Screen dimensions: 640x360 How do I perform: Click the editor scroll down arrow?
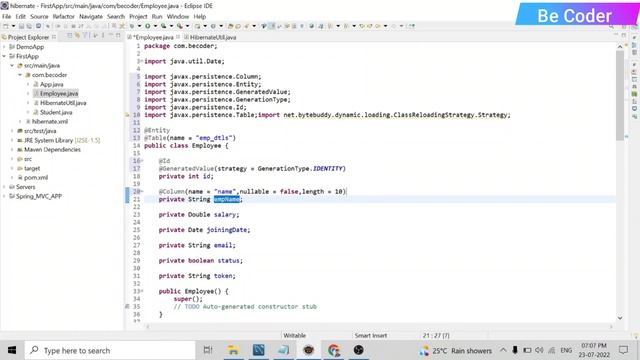620,318
